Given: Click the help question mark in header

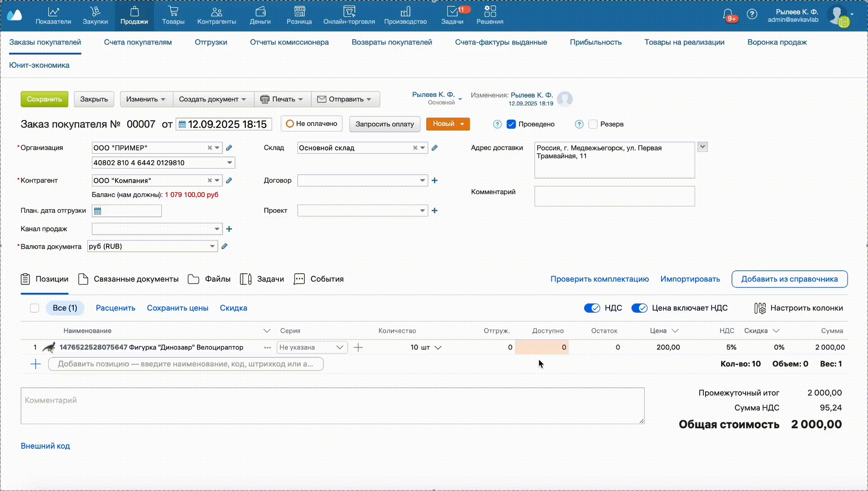Looking at the screenshot, I should 752,14.
